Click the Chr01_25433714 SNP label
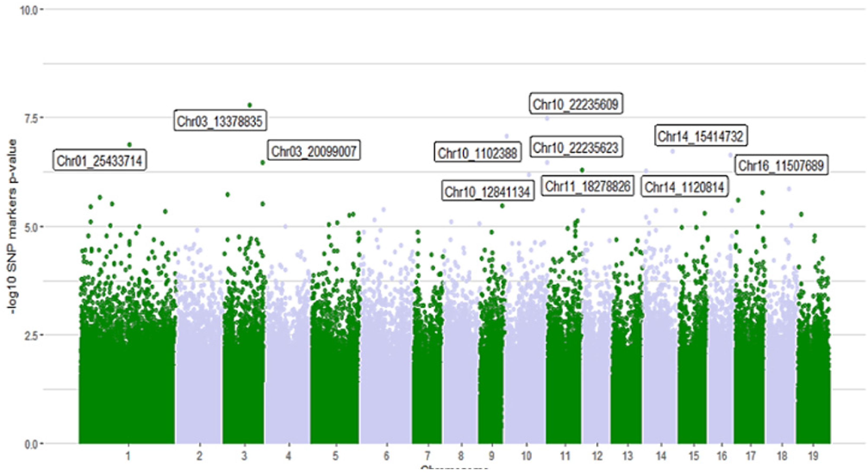This screenshot has height=475, width=868. (x=100, y=161)
